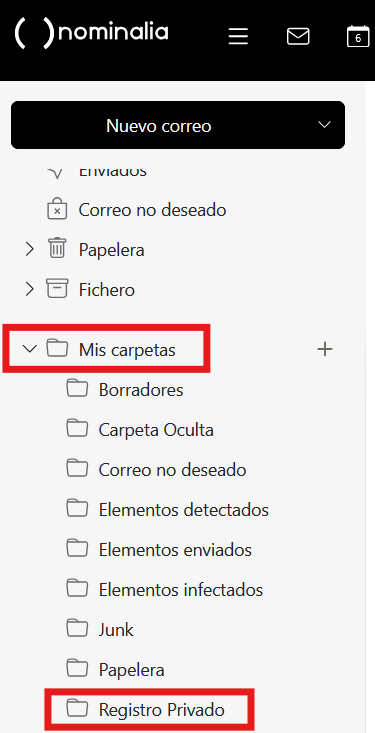Collapse the Mis carpetas tree

(30, 349)
